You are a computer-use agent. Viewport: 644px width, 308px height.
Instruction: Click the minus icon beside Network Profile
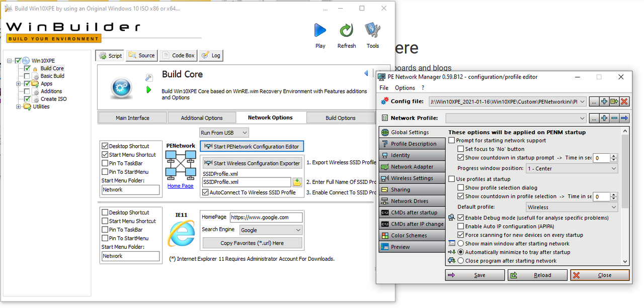[x=614, y=118]
